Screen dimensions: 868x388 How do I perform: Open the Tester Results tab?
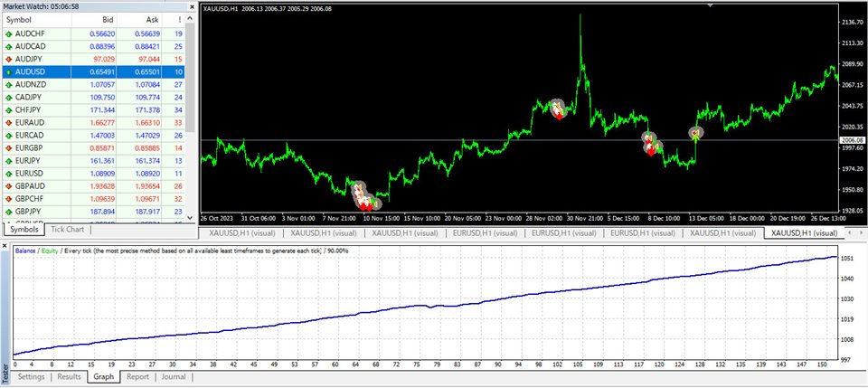tap(70, 377)
